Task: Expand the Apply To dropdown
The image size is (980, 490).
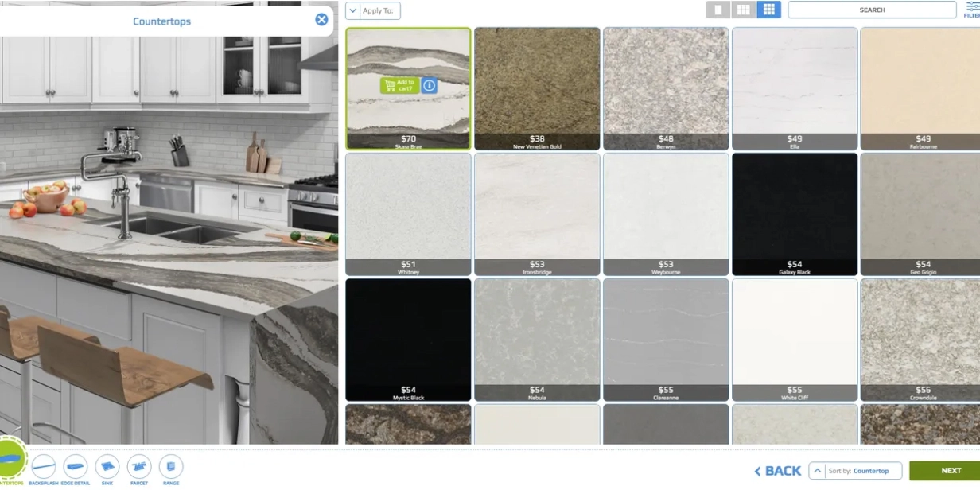Action: (x=373, y=10)
